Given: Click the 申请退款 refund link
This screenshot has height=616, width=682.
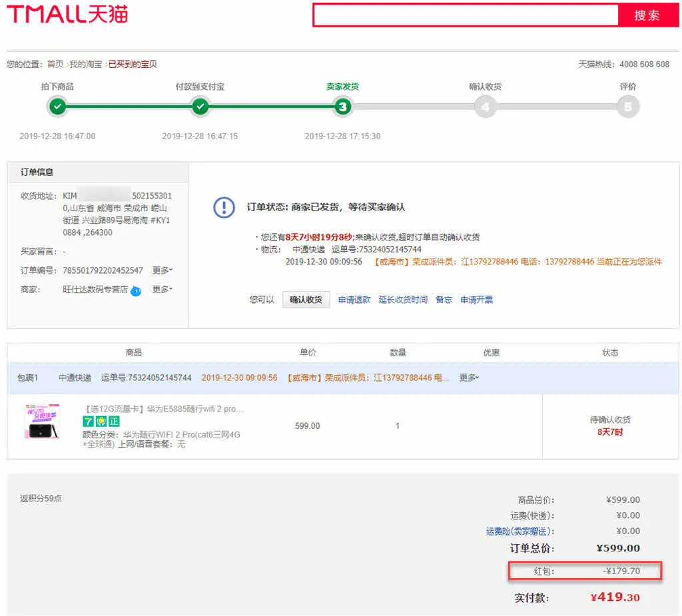Looking at the screenshot, I should click(x=354, y=300).
